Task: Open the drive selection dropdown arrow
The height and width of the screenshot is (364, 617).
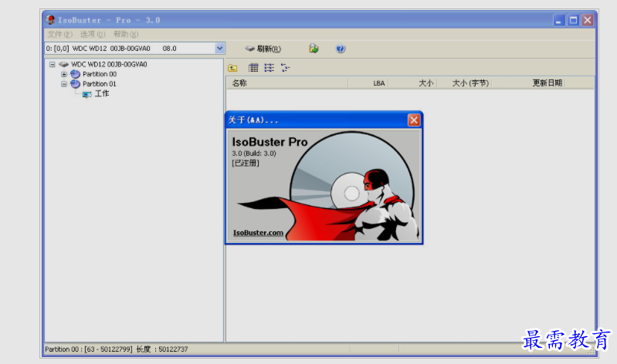Action: (x=219, y=49)
